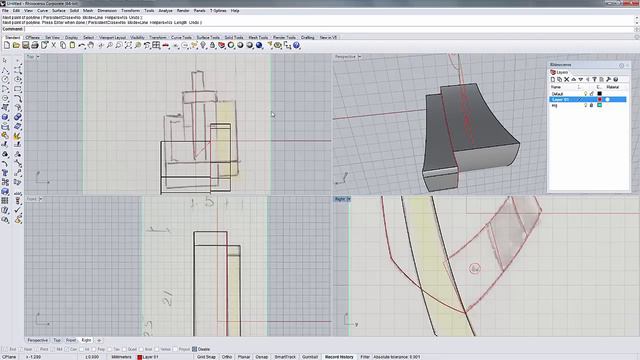Change Layer 01 red color swatch
The height and width of the screenshot is (360, 640).
600,100
